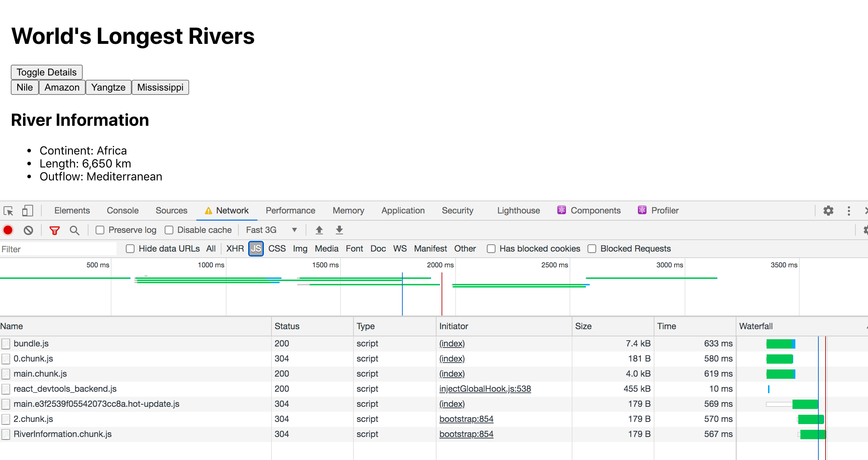This screenshot has width=868, height=460.
Task: Stop recording network log red button
Action: [8, 230]
